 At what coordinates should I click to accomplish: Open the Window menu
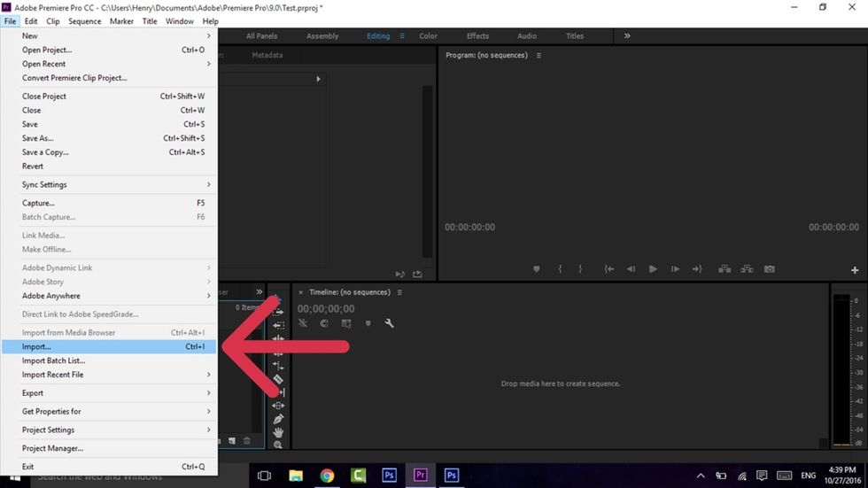click(x=179, y=21)
